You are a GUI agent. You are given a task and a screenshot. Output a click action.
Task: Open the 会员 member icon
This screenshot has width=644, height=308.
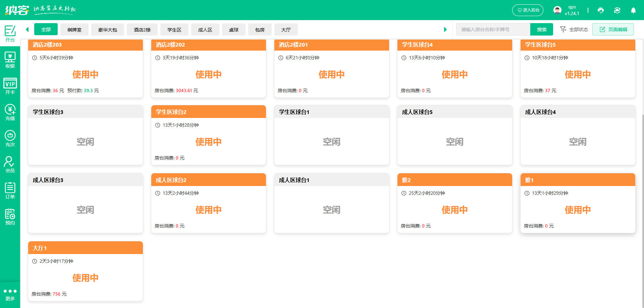(x=10, y=165)
